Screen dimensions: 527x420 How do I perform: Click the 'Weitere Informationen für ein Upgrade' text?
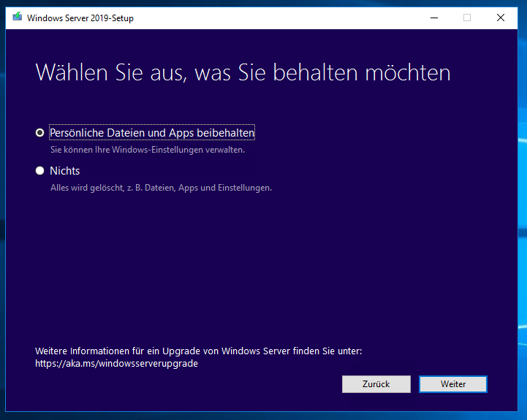(198, 351)
